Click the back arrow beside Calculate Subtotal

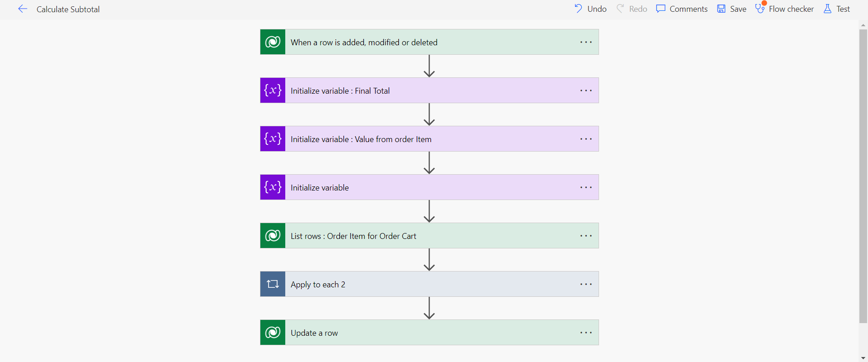click(23, 9)
